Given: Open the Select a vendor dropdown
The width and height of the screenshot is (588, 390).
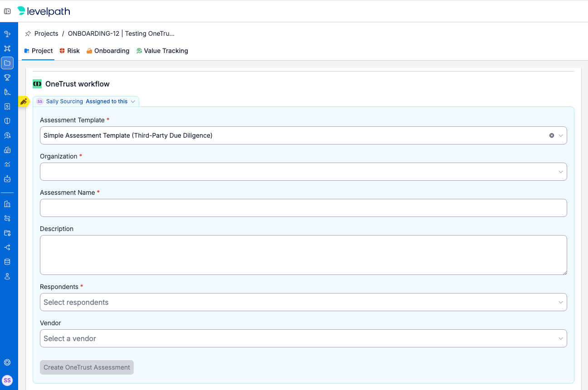Looking at the screenshot, I should click(303, 338).
